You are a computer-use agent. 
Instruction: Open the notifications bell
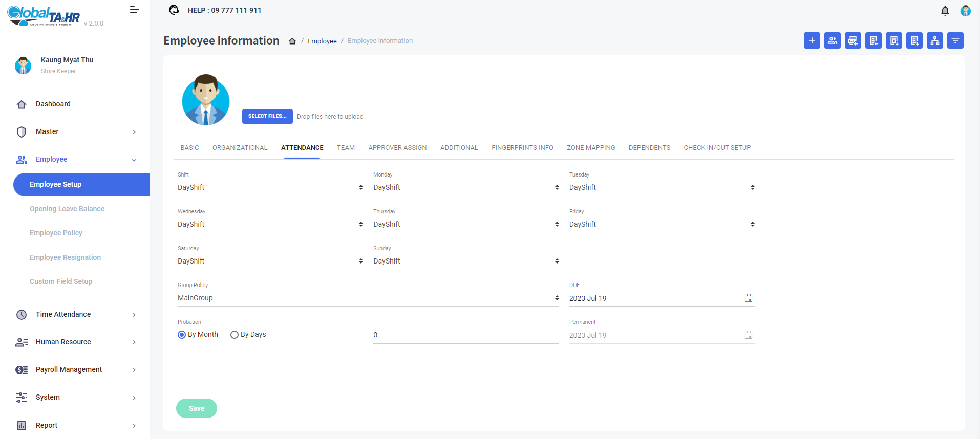click(x=945, y=11)
